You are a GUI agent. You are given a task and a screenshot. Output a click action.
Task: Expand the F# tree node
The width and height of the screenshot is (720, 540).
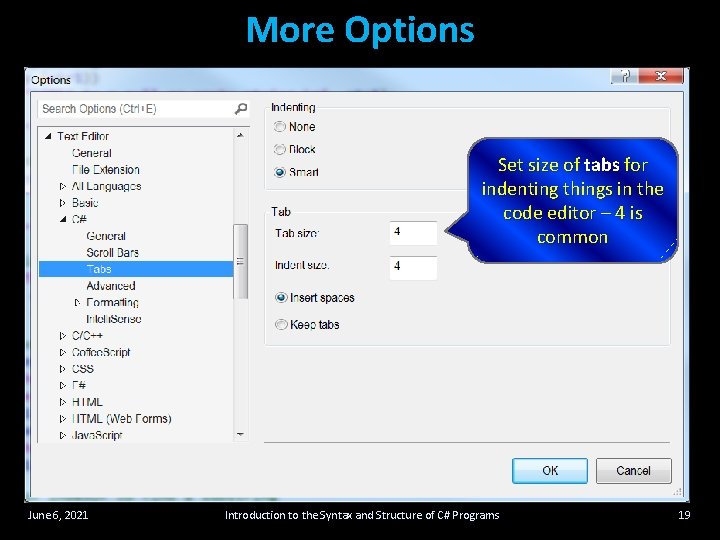click(62, 385)
